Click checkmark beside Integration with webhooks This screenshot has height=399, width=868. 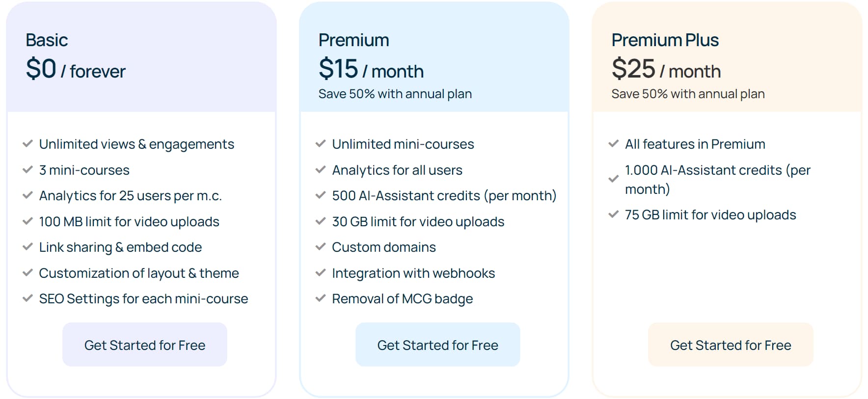321,273
